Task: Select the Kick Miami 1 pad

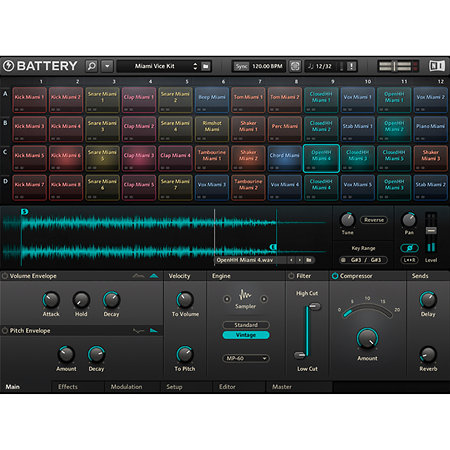Action: point(29,100)
